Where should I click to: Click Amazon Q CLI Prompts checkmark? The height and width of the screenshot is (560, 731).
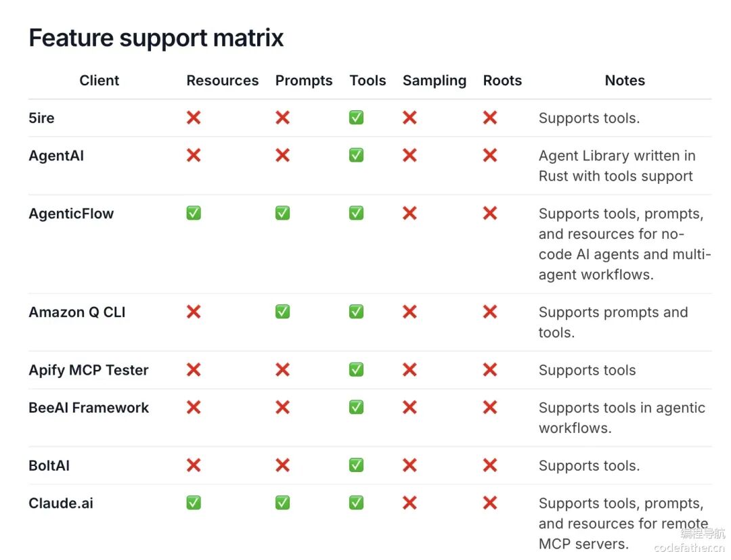(283, 312)
